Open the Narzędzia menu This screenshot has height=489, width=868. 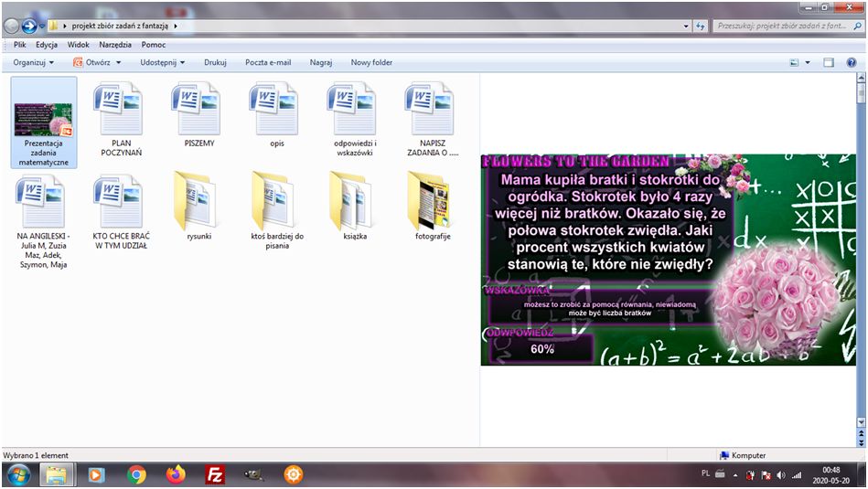[115, 45]
